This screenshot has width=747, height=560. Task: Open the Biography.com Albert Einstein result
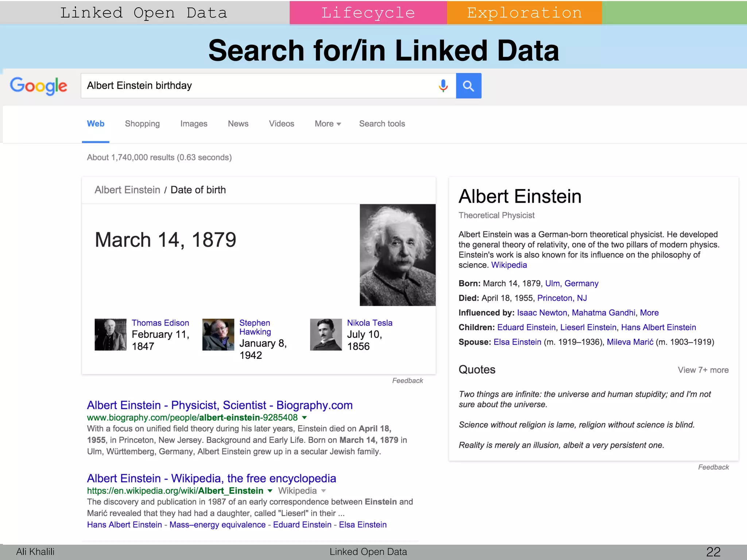pos(220,405)
